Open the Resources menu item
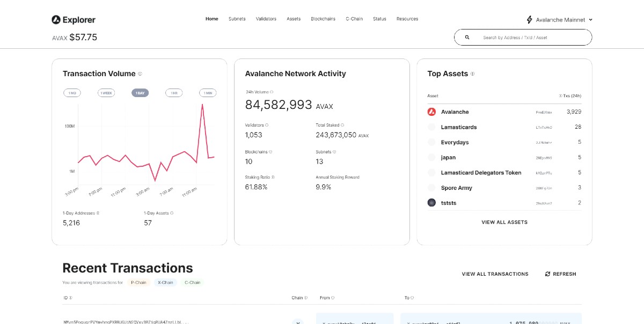The image size is (644, 324). (407, 19)
